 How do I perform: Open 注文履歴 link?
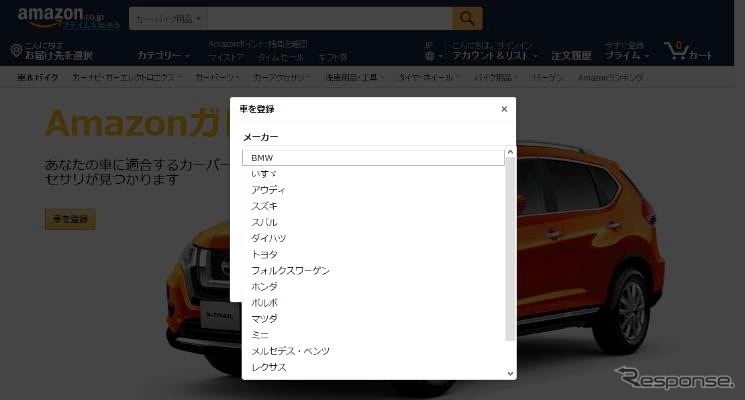coord(571,56)
